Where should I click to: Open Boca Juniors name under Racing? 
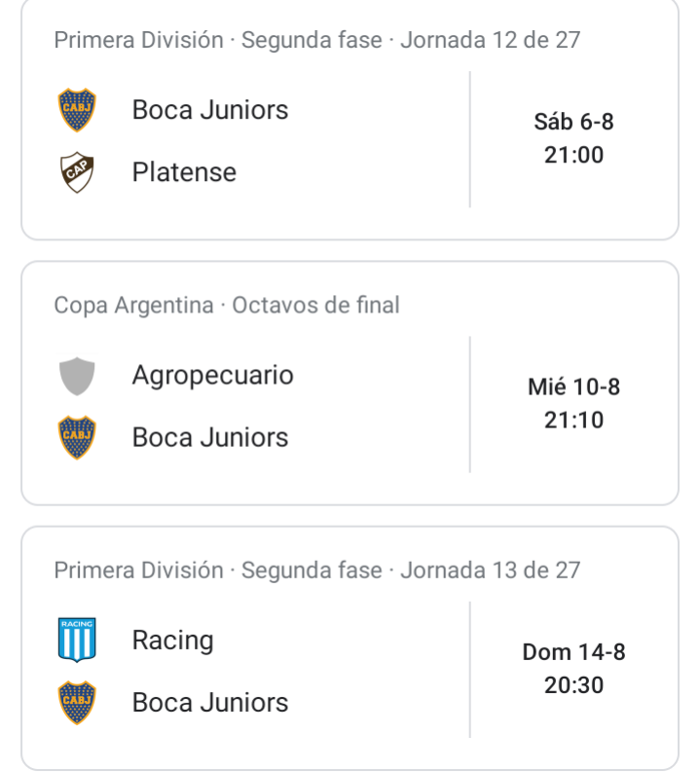pyautogui.click(x=210, y=703)
